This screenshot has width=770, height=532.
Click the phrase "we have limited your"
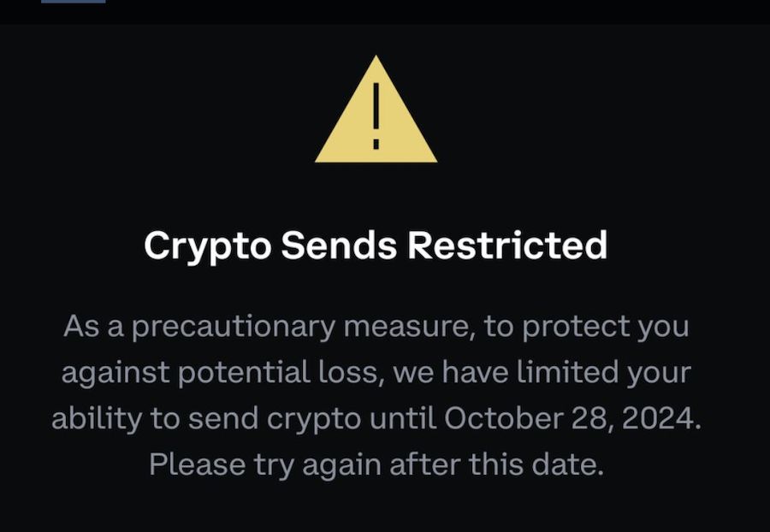pos(539,374)
